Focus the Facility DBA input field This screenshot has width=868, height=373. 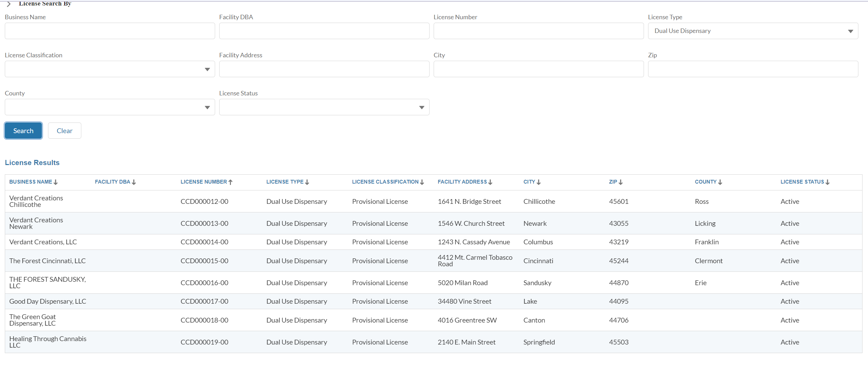[324, 31]
